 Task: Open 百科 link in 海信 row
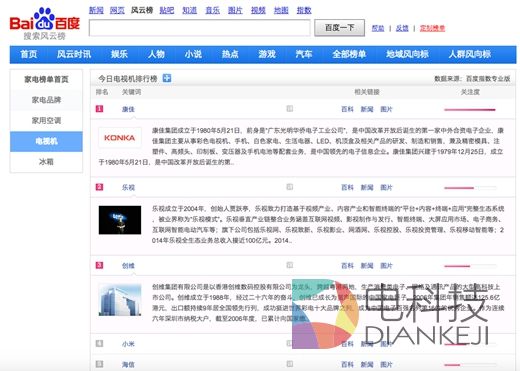pyautogui.click(x=347, y=364)
